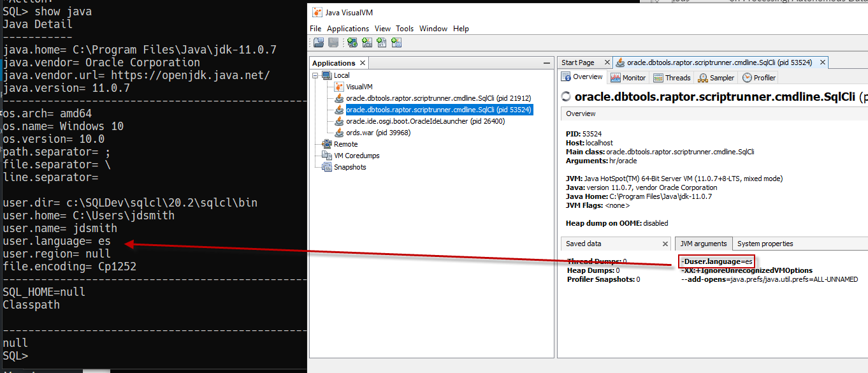Image resolution: width=868 pixels, height=373 pixels.
Task: Close the Saved data section
Action: click(x=665, y=244)
